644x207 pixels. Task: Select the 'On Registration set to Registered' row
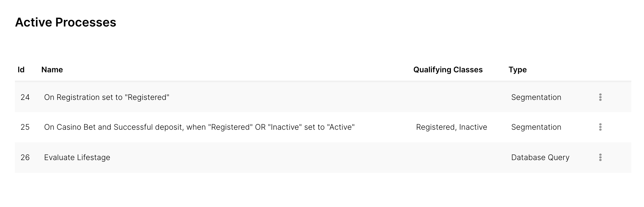coord(107,97)
